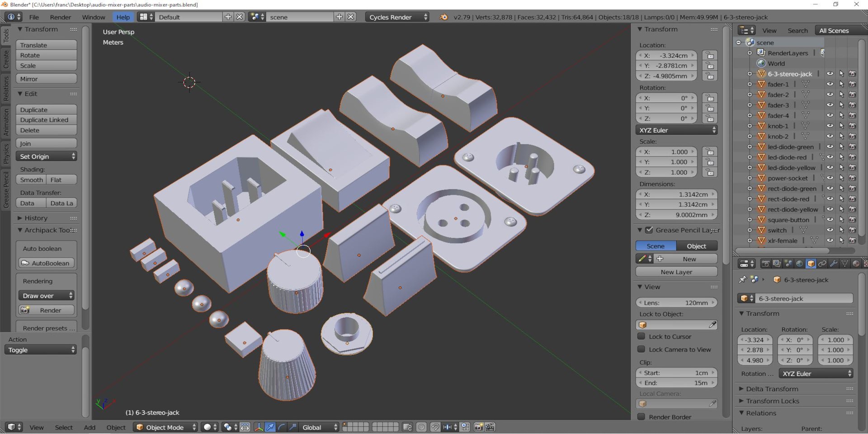Open the Set Origin dropdown
The image size is (868, 434).
pos(47,156)
